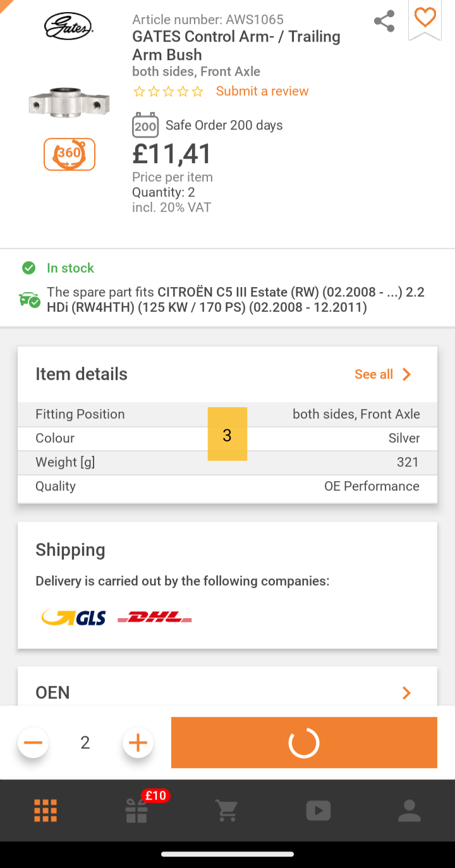Open the 360 degree product view
This screenshot has height=868, width=455.
[x=70, y=154]
